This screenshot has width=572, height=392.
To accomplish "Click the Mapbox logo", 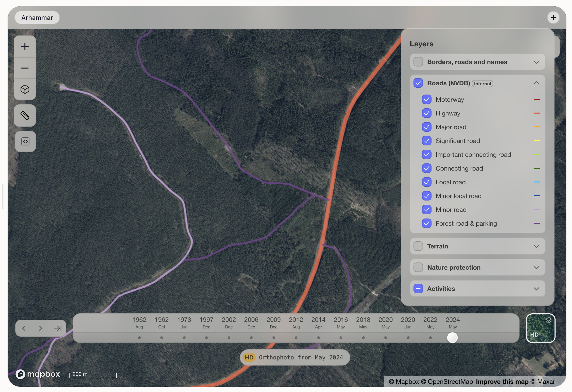I will [38, 374].
